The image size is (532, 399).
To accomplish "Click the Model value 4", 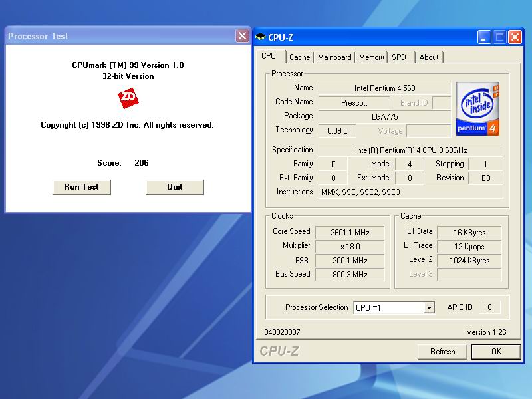I will pyautogui.click(x=410, y=164).
